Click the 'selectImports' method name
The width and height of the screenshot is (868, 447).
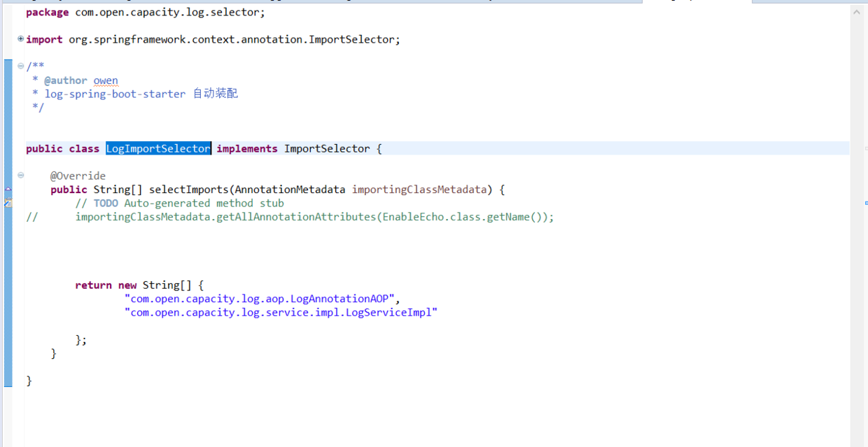(x=188, y=190)
